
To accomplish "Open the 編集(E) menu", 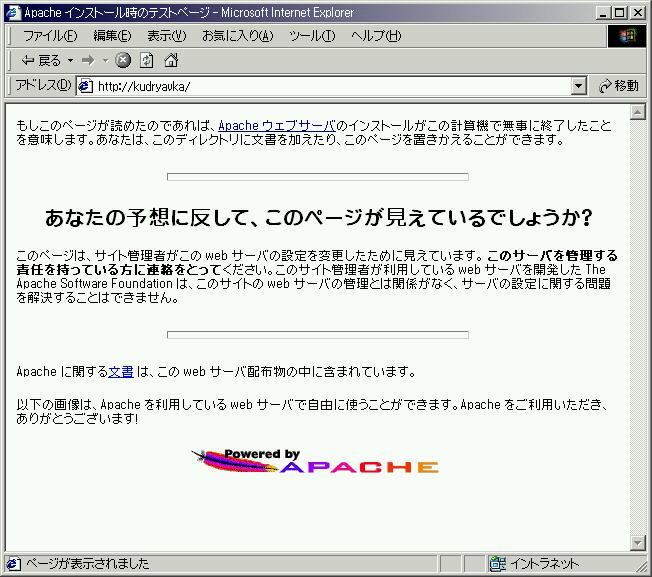I will click(112, 36).
